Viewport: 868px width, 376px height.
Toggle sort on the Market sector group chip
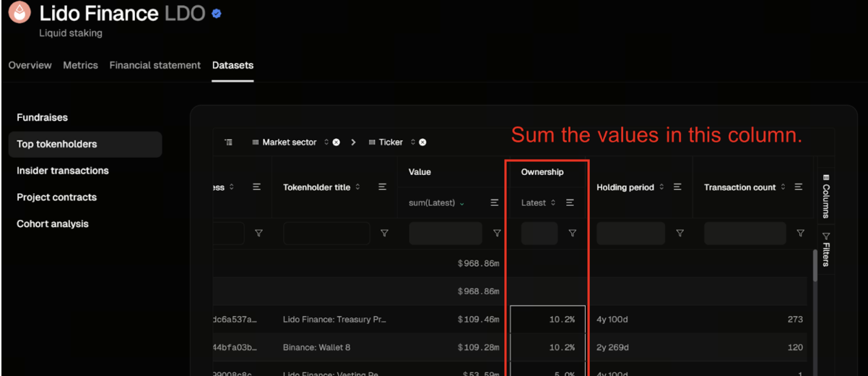pos(326,142)
